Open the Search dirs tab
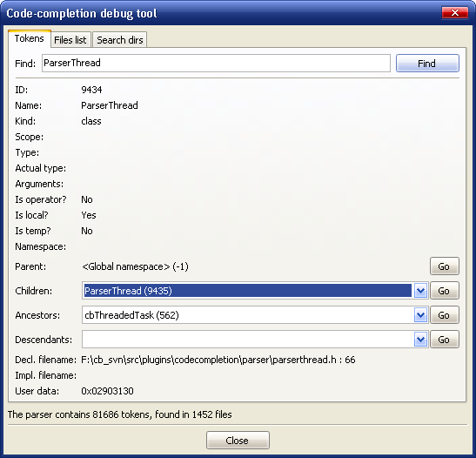Image resolution: width=476 pixels, height=458 pixels. [119, 40]
